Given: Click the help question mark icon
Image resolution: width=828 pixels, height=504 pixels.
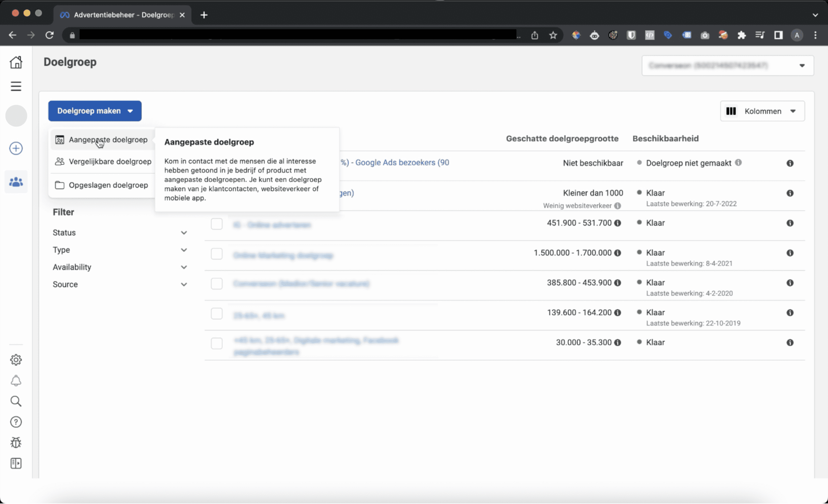Looking at the screenshot, I should pyautogui.click(x=16, y=422).
